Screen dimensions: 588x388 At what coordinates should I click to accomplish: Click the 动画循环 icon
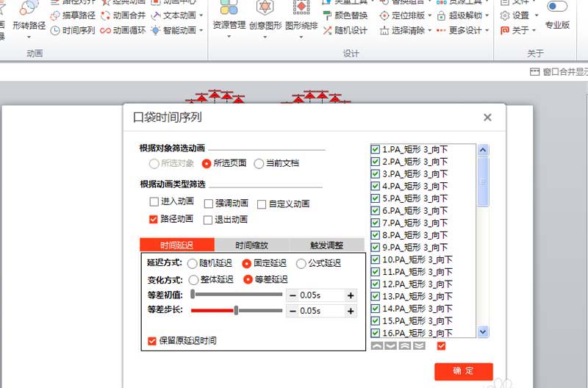(x=105, y=30)
